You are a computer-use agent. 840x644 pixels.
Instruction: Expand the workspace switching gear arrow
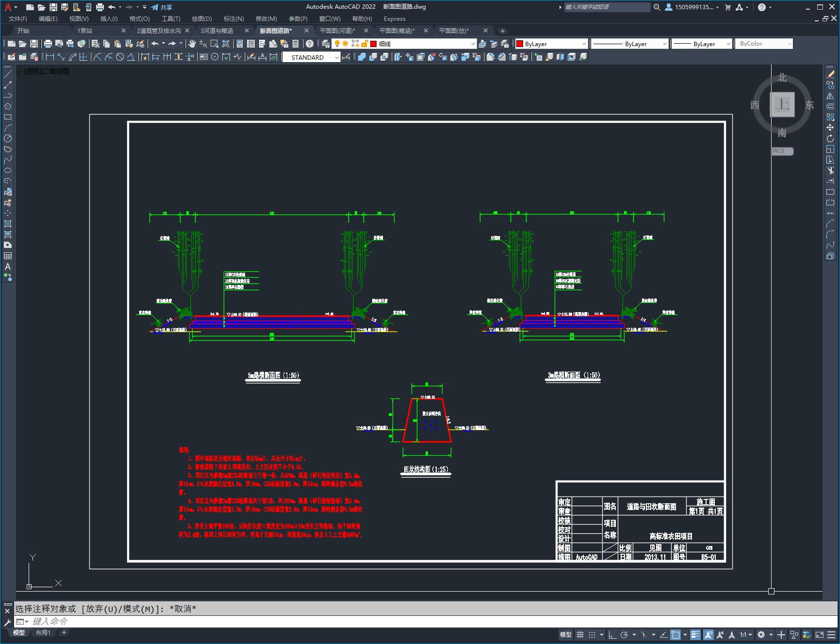771,634
